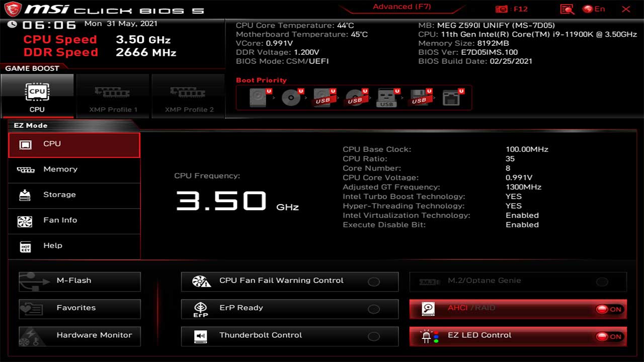The image size is (644, 362).
Task: Toggle Thunderbolt Control
Action: click(x=373, y=336)
